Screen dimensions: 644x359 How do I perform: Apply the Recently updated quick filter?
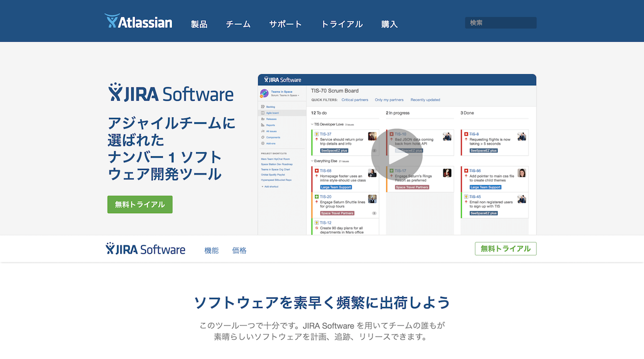pos(425,100)
